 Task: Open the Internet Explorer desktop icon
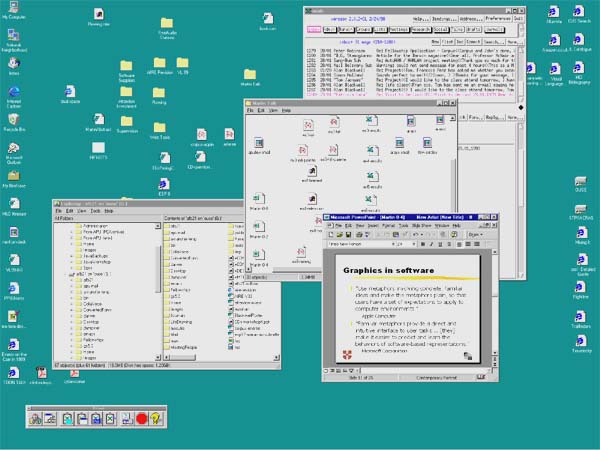14,91
